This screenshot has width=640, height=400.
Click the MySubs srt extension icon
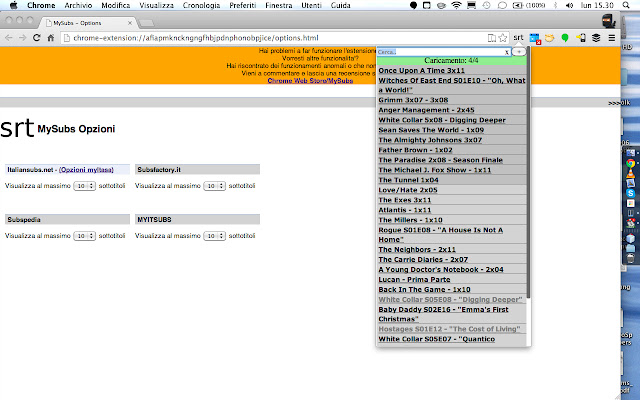(x=519, y=37)
